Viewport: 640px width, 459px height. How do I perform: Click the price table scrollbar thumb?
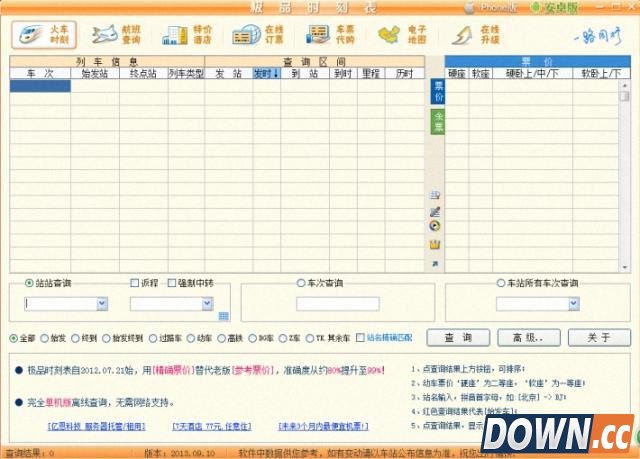click(624, 96)
